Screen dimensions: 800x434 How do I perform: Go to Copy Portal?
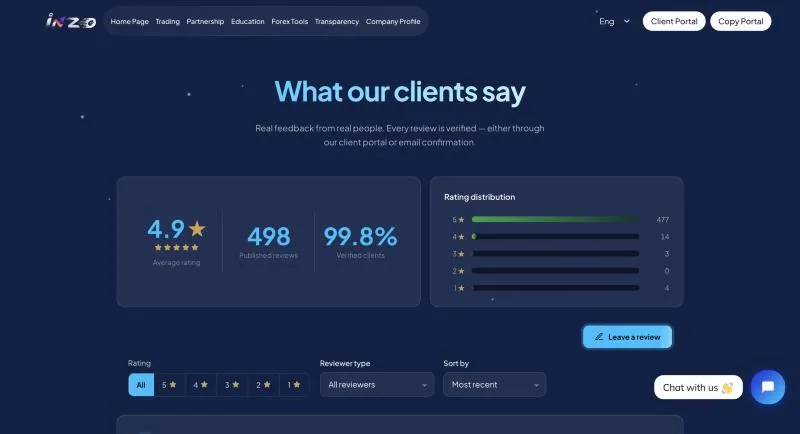[x=740, y=21]
